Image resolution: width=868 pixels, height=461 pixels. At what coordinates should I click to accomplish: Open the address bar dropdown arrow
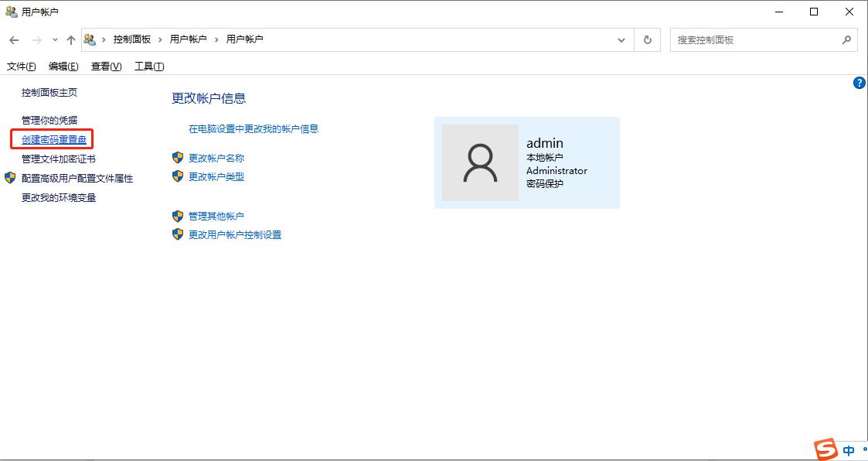[621, 39]
